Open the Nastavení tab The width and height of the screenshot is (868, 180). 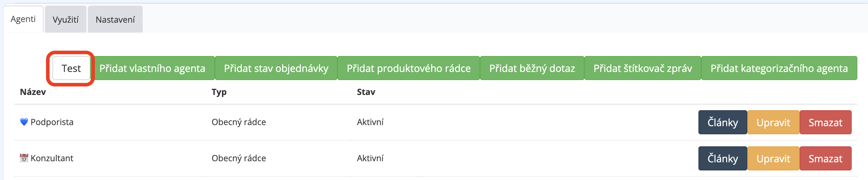coord(115,19)
